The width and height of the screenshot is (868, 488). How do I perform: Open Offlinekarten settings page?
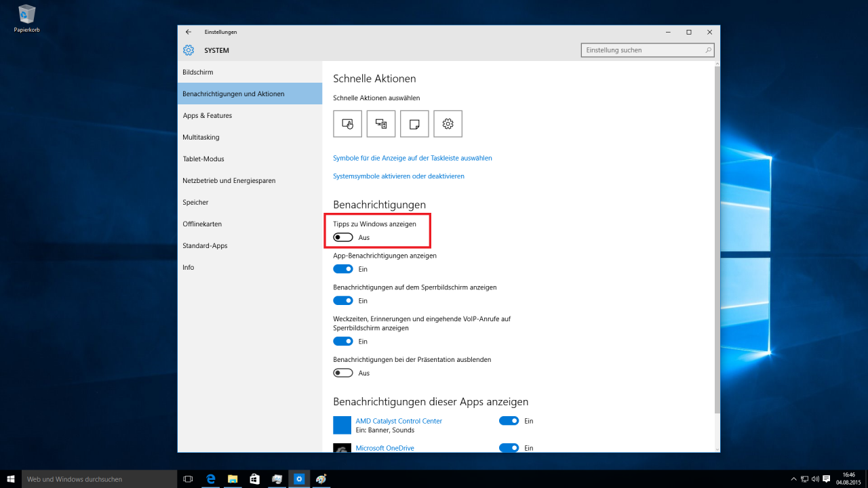[x=250, y=224]
